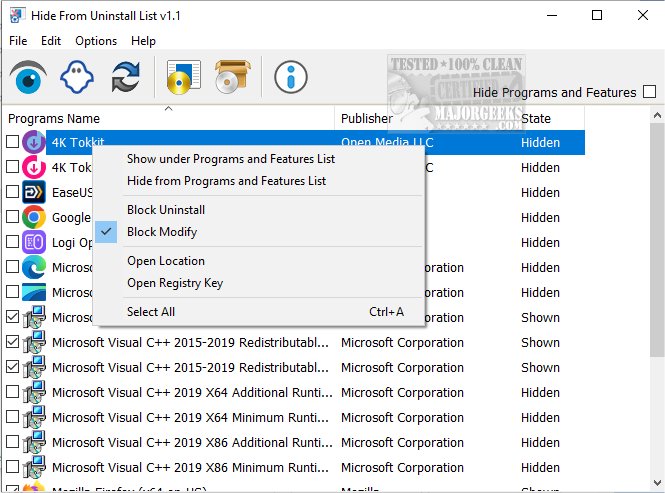Click Hidden state in the EaseUS row

tap(540, 192)
